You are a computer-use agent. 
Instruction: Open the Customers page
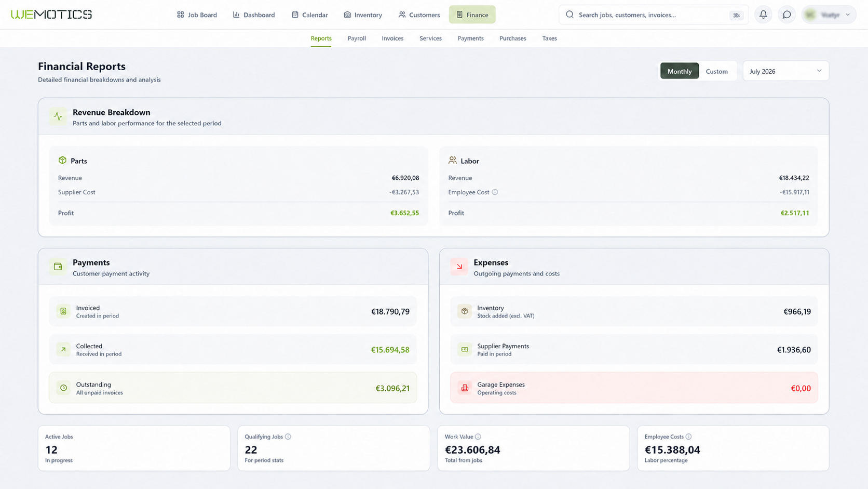tap(419, 15)
